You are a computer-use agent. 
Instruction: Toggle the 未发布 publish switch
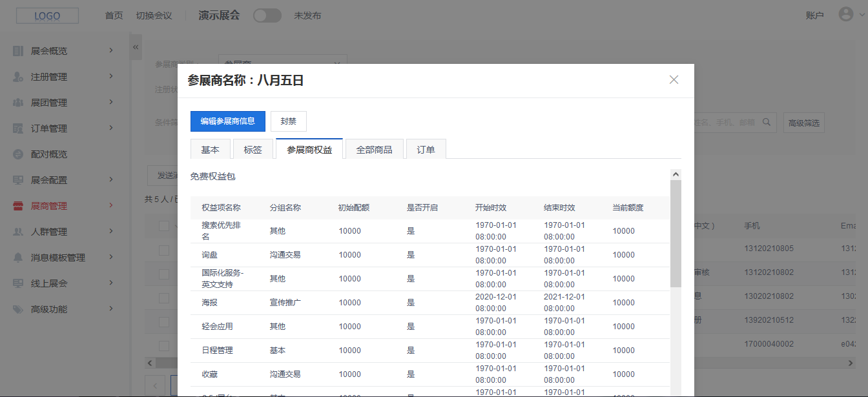(x=267, y=15)
